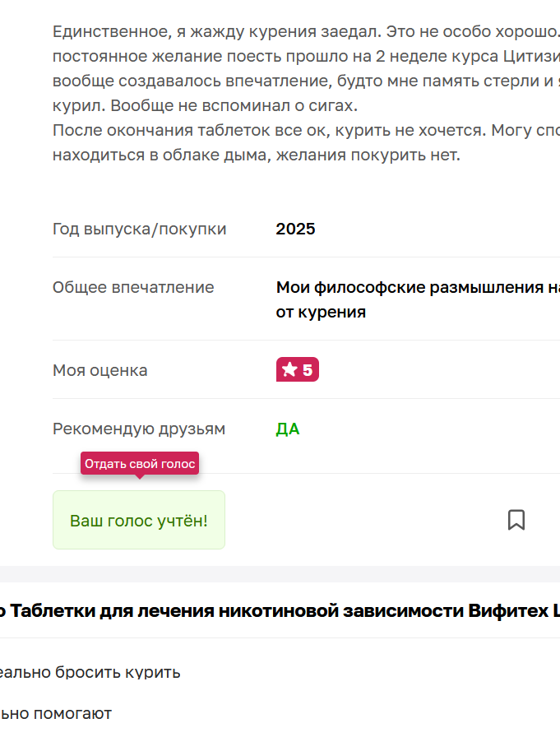Click the 'Общее впечатление' label
Image resolution: width=560 pixels, height=751 pixels.
pos(133,287)
